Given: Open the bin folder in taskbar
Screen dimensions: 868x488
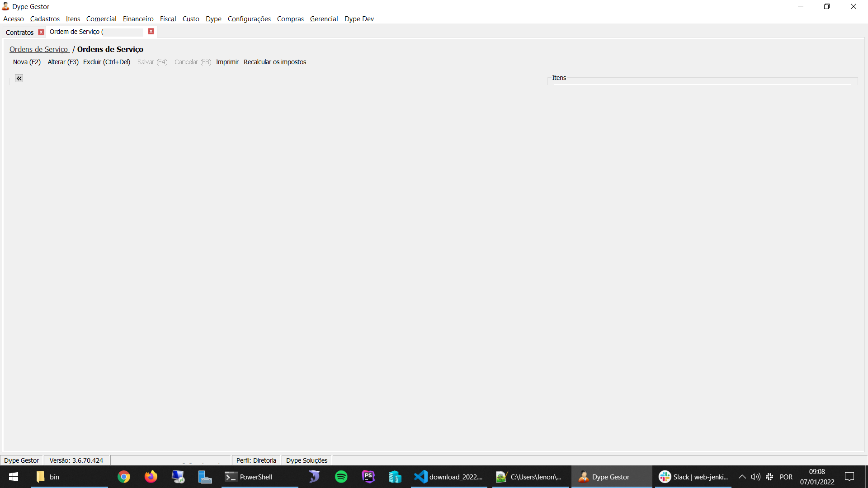Looking at the screenshot, I should [70, 477].
